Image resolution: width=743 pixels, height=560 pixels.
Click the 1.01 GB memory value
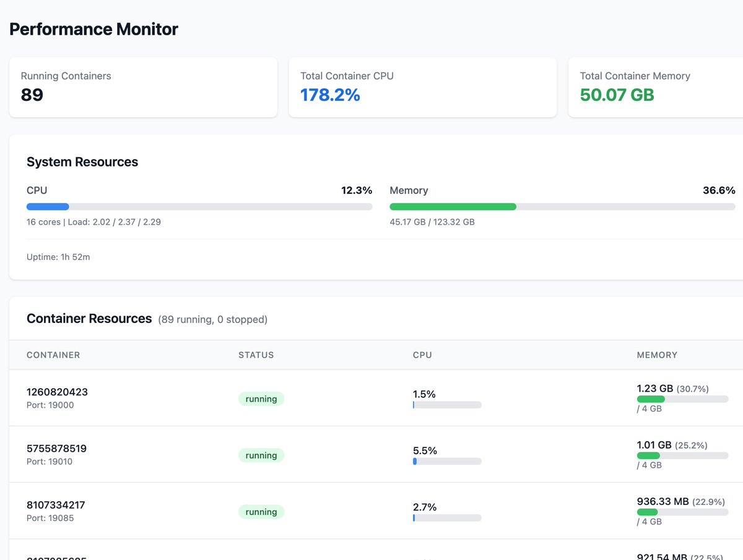(x=654, y=445)
